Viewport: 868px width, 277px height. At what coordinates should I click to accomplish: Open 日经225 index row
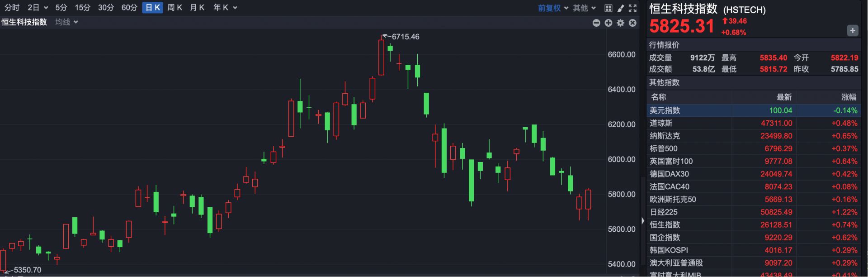coord(664,212)
